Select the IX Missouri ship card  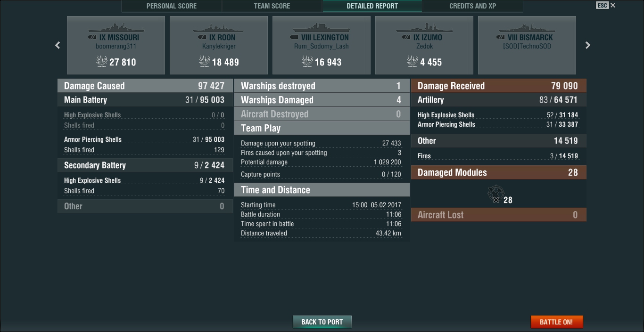click(x=116, y=45)
